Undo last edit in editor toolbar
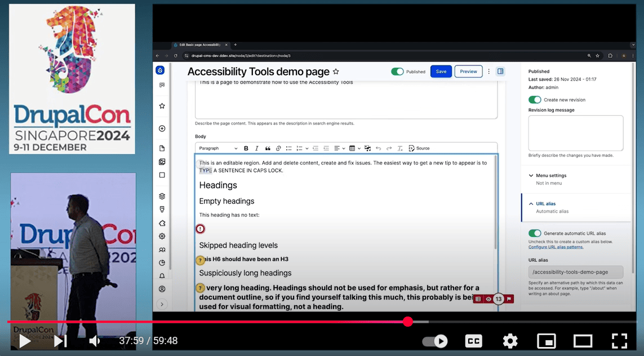Screen dimensions: 644x356 (x=378, y=148)
